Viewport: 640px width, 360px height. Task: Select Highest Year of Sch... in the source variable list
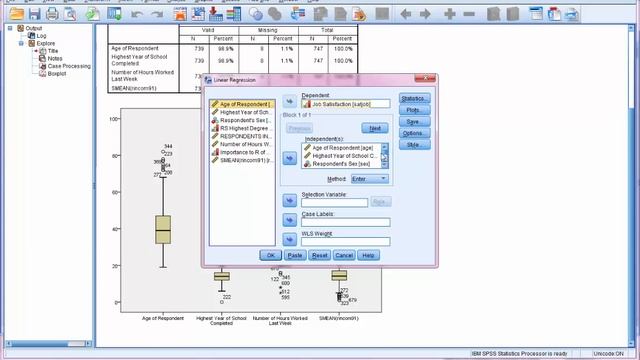242,112
